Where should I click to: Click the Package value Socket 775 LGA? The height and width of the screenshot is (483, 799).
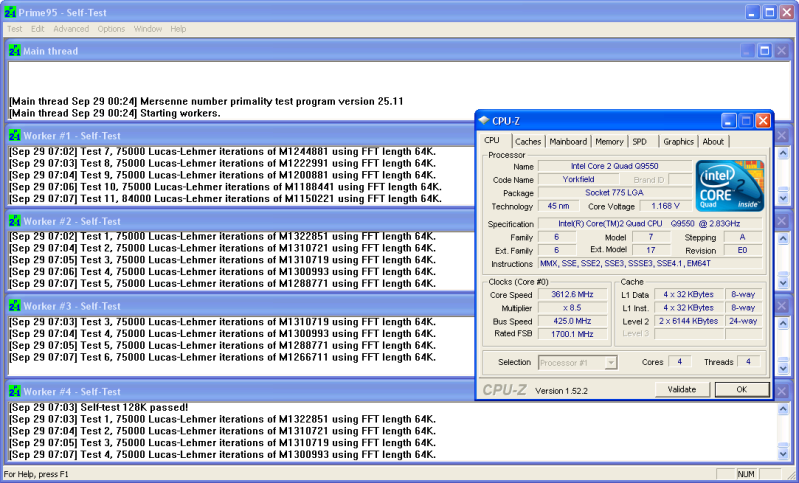(x=615, y=193)
